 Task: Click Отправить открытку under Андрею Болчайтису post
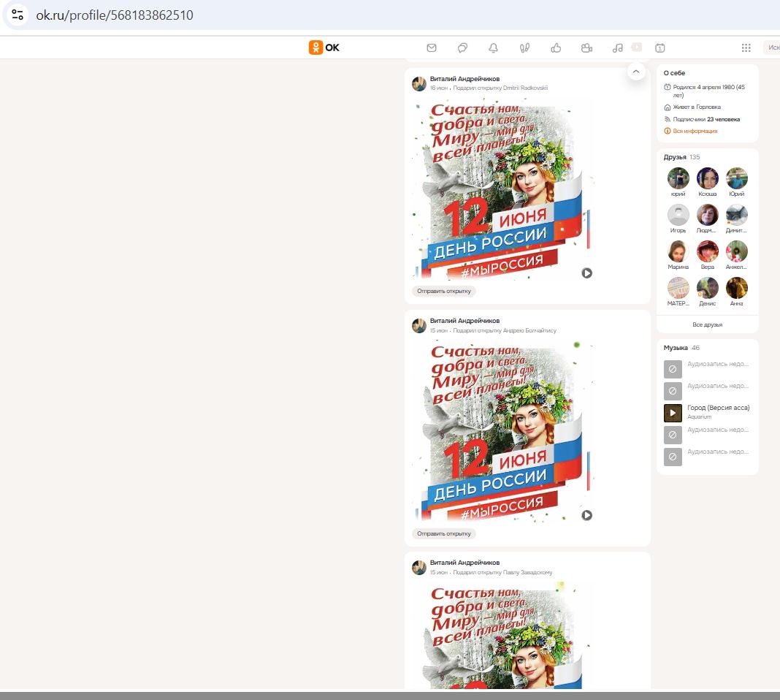(x=444, y=533)
